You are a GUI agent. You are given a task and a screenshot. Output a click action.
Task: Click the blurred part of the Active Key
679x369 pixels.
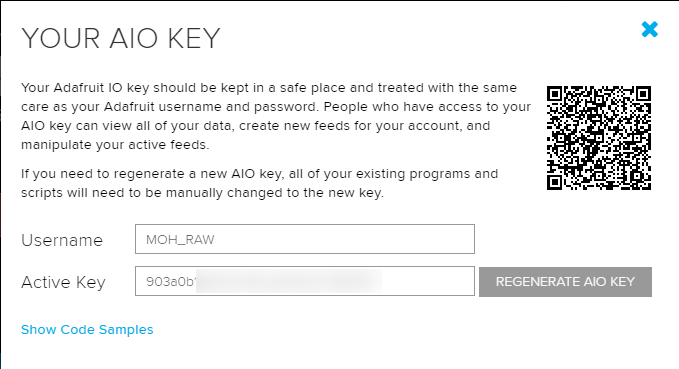click(x=289, y=281)
